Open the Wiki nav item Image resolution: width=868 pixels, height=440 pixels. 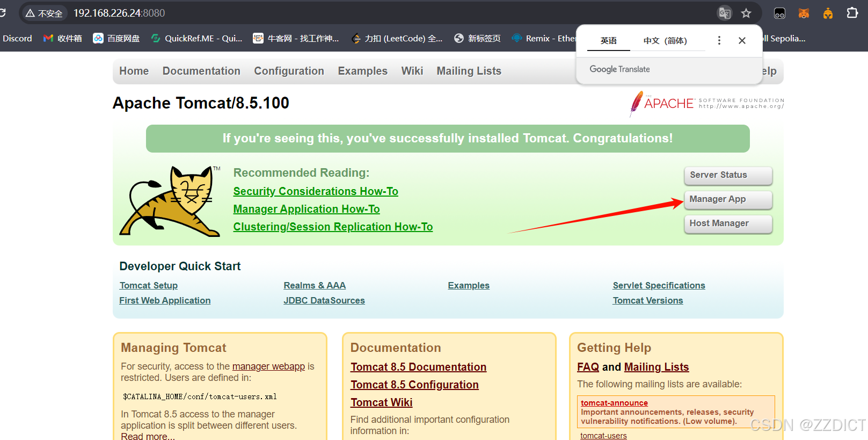412,71
